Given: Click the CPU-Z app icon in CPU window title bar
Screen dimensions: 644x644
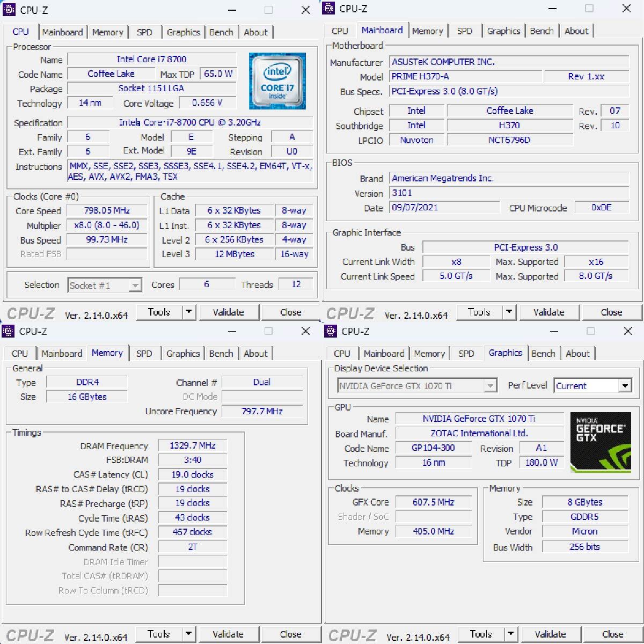Looking at the screenshot, I should click(9, 10).
